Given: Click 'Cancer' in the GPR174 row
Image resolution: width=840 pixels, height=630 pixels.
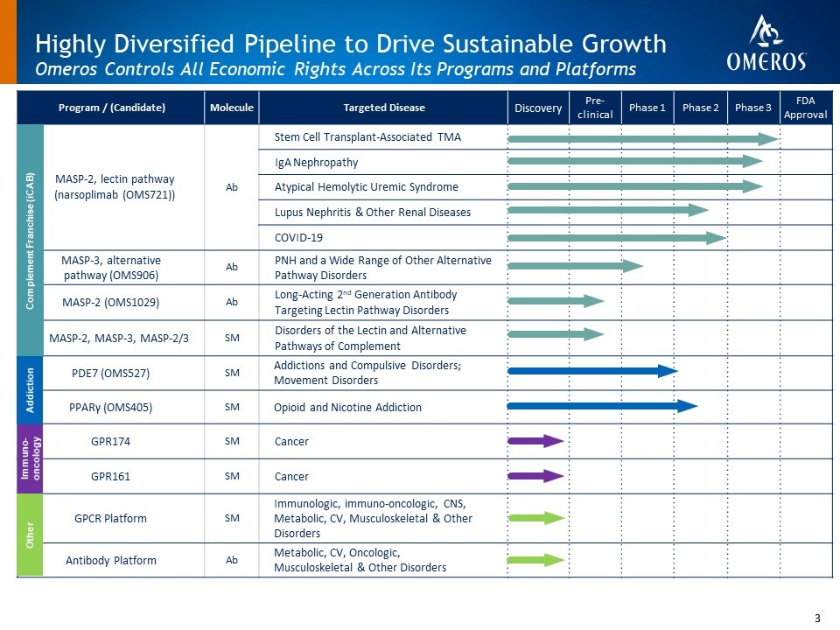Looking at the screenshot, I should 291,441.
